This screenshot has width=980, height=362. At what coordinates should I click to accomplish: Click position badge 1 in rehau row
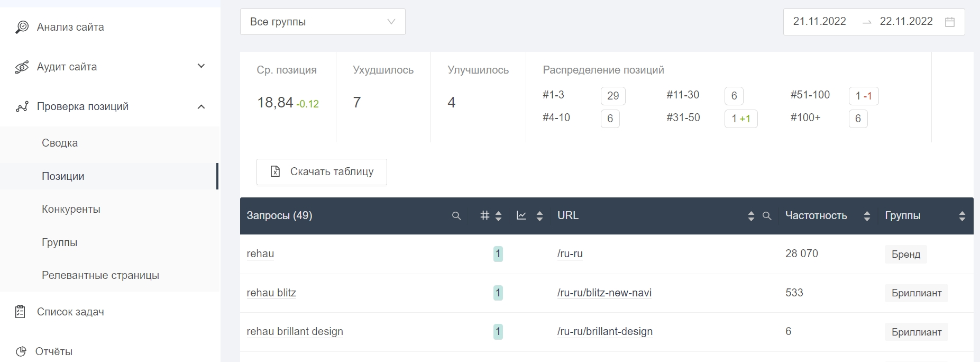[x=498, y=254]
